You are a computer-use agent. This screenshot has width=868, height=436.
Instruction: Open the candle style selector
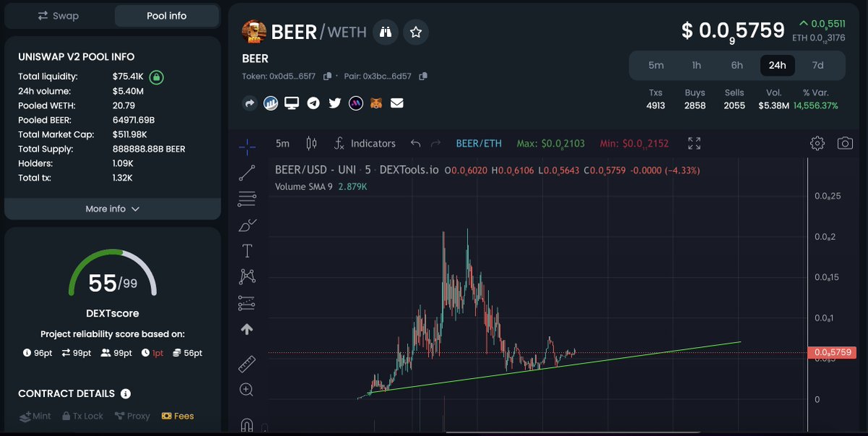(311, 143)
